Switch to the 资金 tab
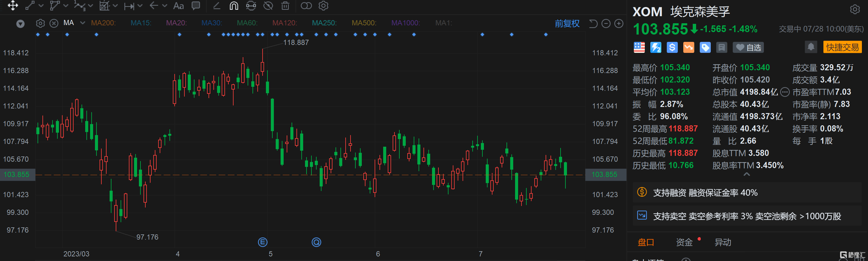 point(685,242)
